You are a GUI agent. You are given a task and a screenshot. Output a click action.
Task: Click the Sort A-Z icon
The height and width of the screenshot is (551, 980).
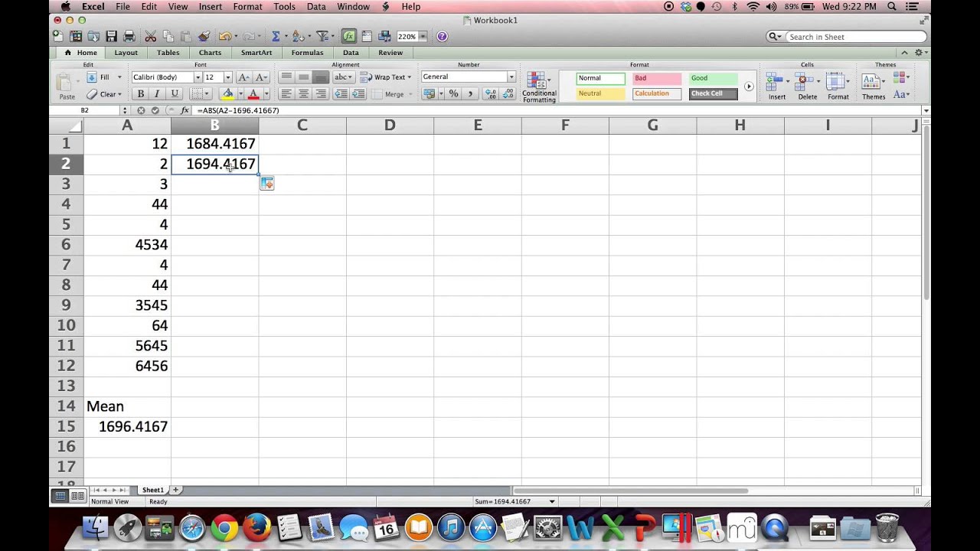point(297,36)
